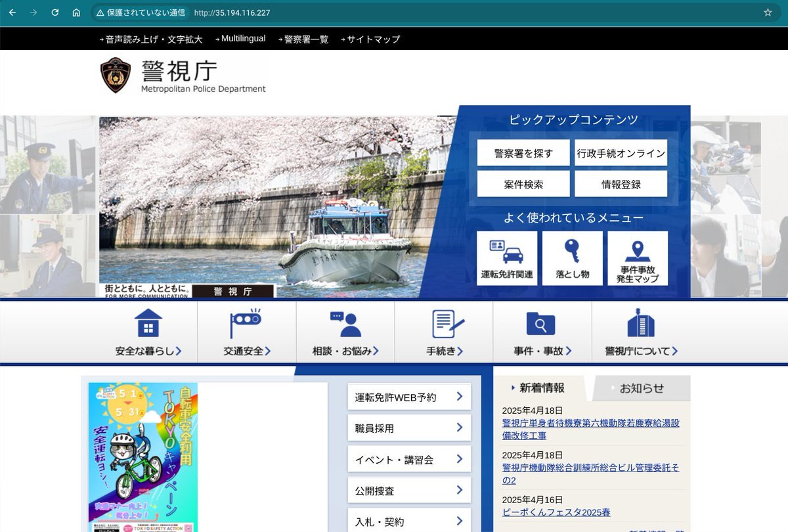The width and height of the screenshot is (788, 532).
Task: Go back using the browser back arrow
Action: point(12,12)
